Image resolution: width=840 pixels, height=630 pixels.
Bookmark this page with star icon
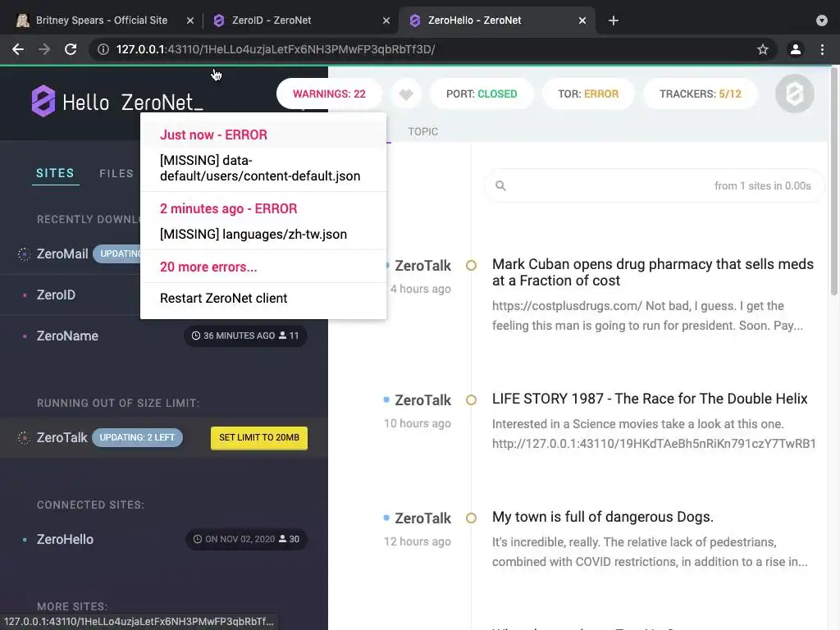point(763,49)
